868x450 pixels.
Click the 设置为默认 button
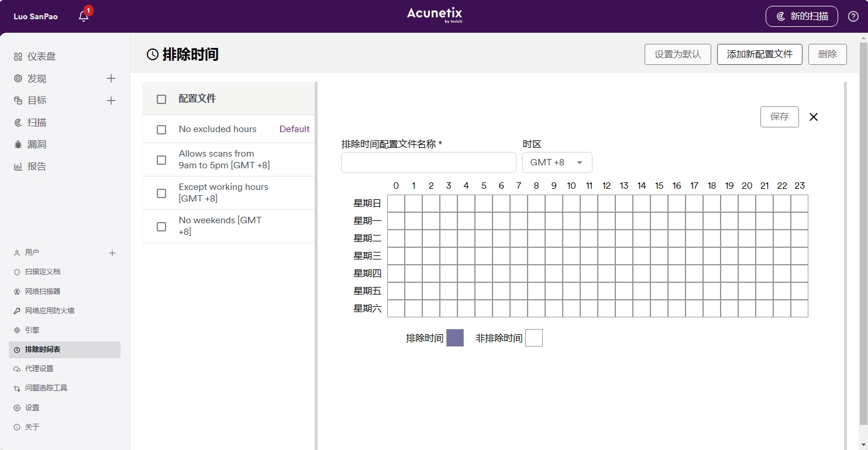[x=678, y=54]
